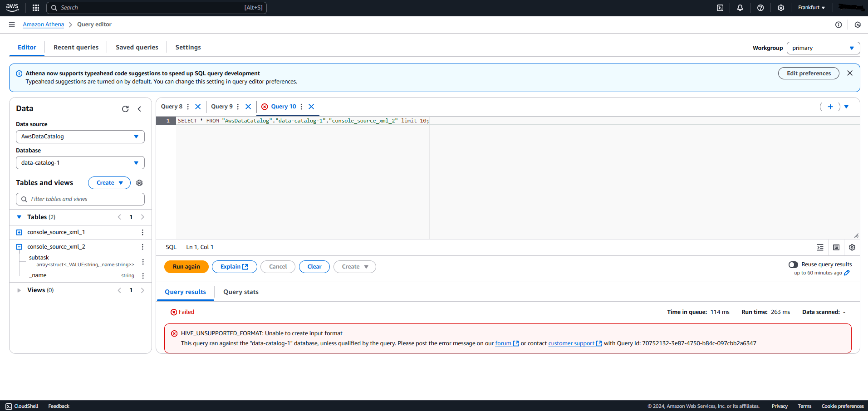
Task: Click the AWS logo home icon
Action: [x=12, y=8]
